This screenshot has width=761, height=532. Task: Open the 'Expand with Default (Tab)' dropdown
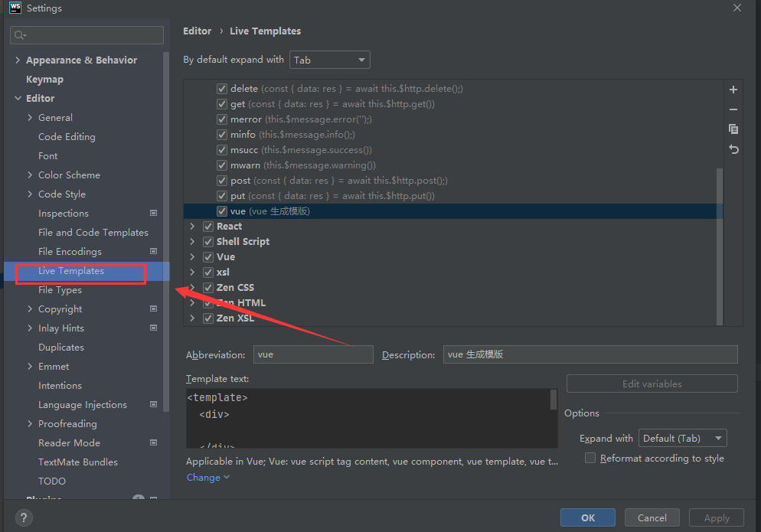682,438
